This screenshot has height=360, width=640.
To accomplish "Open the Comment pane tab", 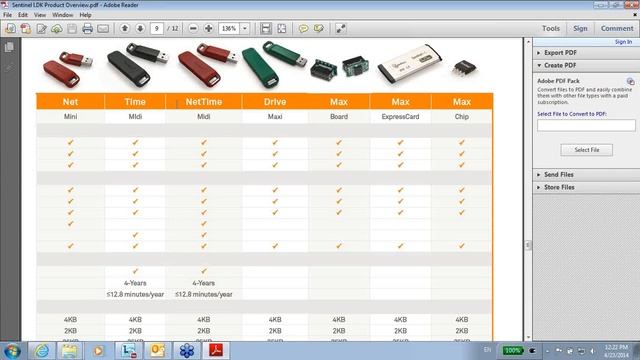I will (617, 29).
